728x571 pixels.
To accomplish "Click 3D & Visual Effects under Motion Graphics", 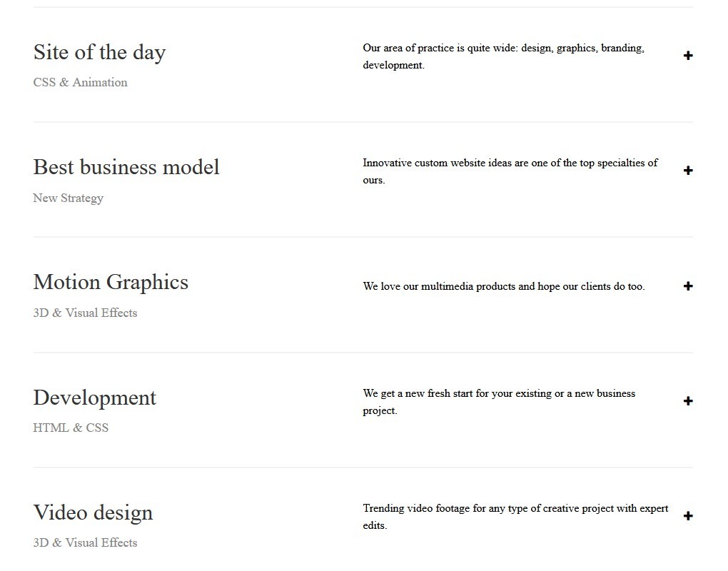I will (85, 313).
